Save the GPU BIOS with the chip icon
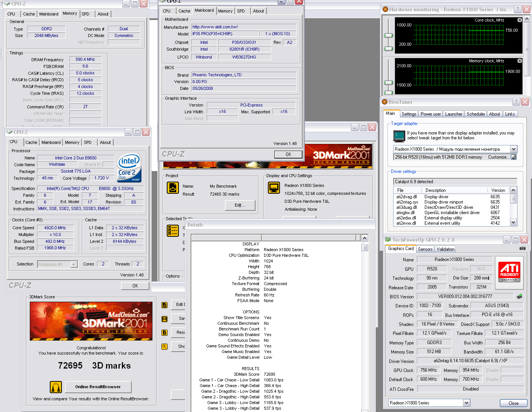Screen dimensions: 532x412 click(x=520, y=296)
